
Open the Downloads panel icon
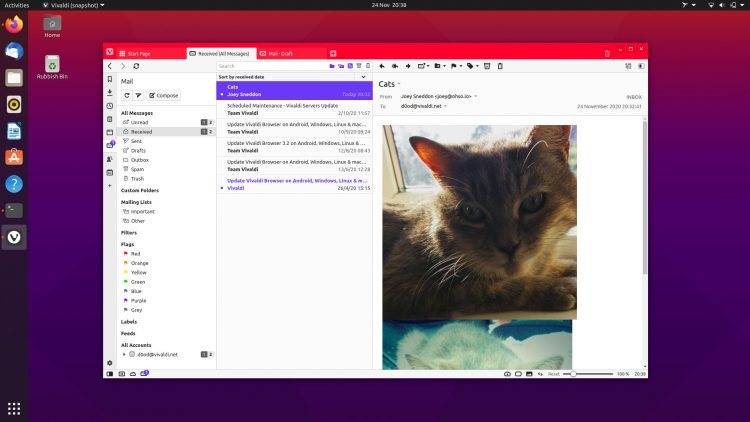pos(110,92)
